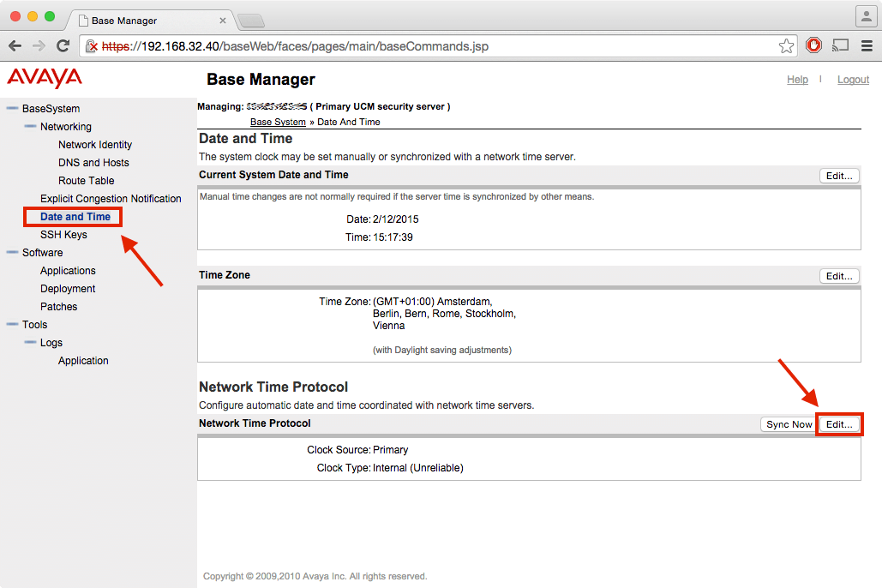882x588 pixels.
Task: Collapse the Tools tree node
Action: (x=12, y=324)
